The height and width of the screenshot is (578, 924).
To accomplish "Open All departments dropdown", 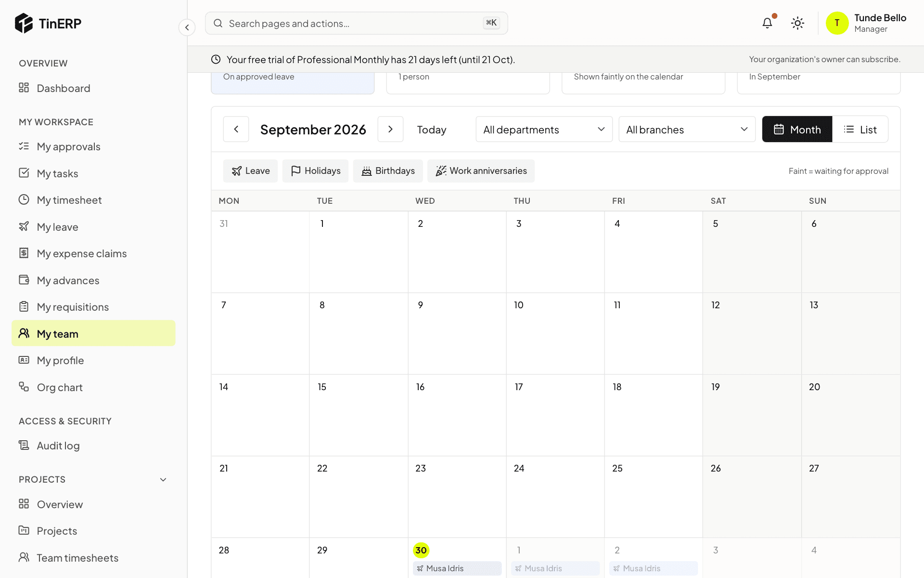I will coord(544,129).
